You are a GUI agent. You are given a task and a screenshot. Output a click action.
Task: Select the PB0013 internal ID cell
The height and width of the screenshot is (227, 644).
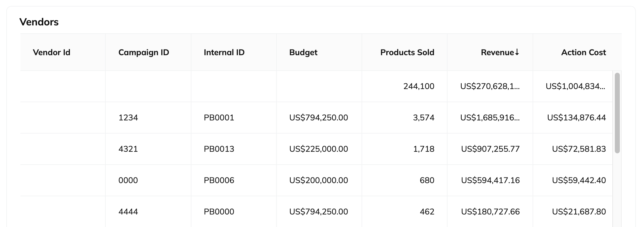coord(219,149)
